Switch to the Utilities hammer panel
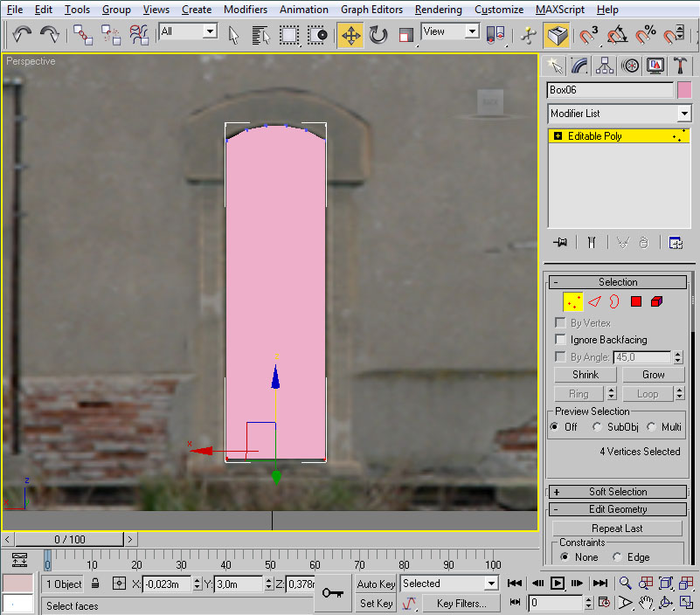This screenshot has height=615, width=700. 679,66
